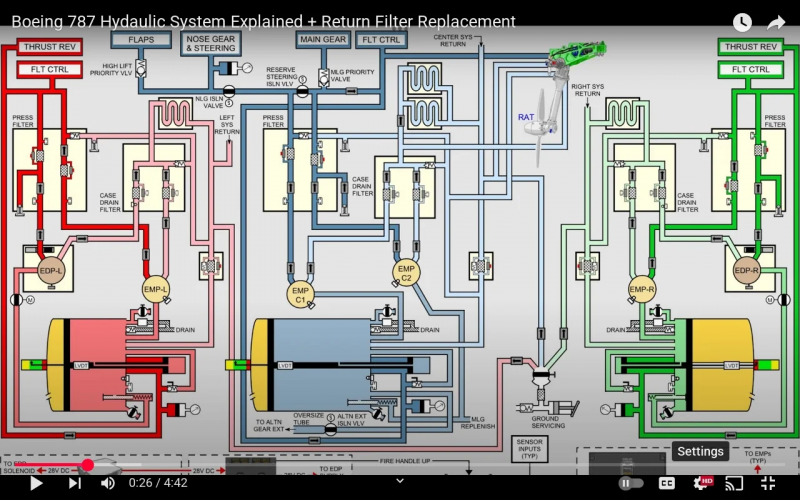Image resolution: width=800 pixels, height=500 pixels.
Task: Exit full screen mode
Action: pyautogui.click(x=768, y=483)
